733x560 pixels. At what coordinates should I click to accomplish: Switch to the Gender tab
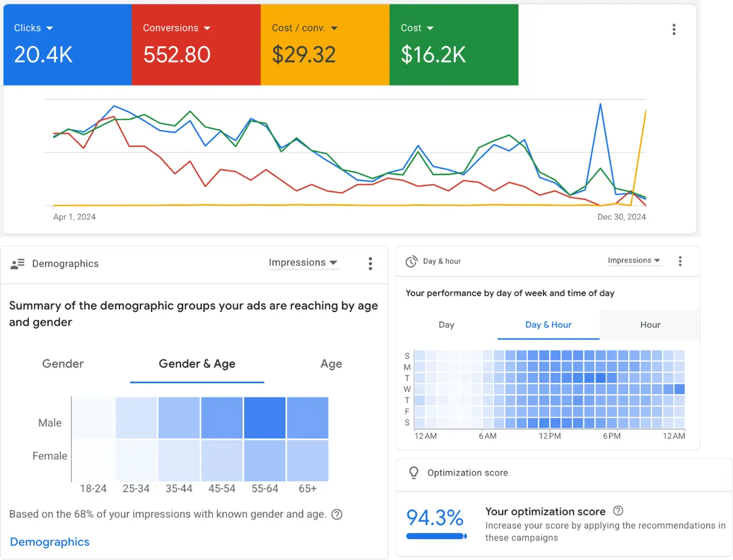(x=62, y=364)
